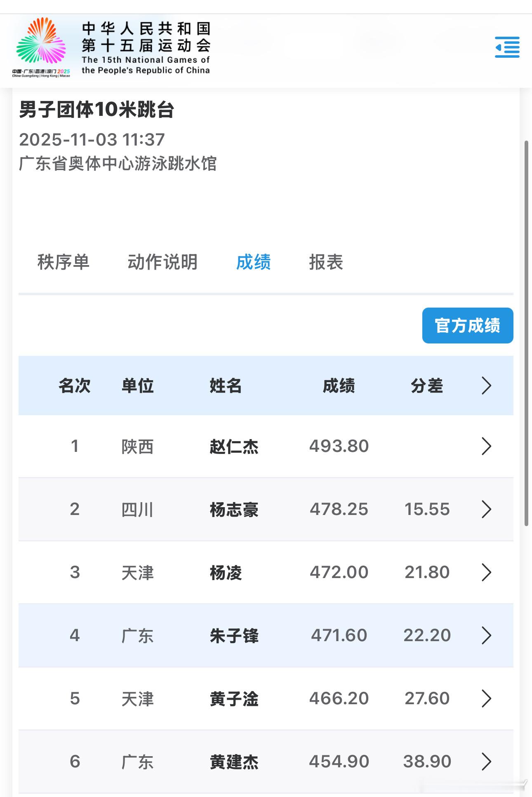532x797 pixels.
Task: Select the 成绩 tab
Action: coord(253,262)
